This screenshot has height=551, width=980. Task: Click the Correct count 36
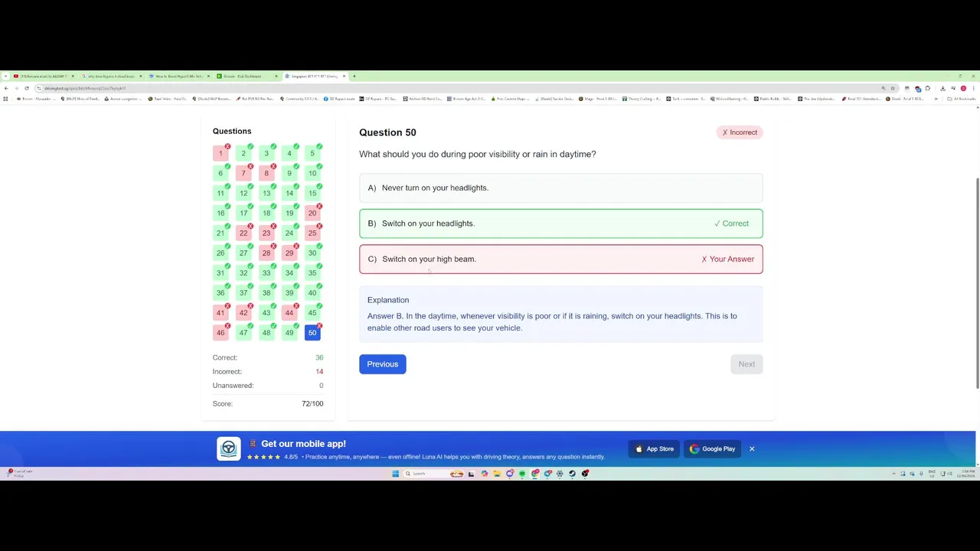pyautogui.click(x=319, y=357)
